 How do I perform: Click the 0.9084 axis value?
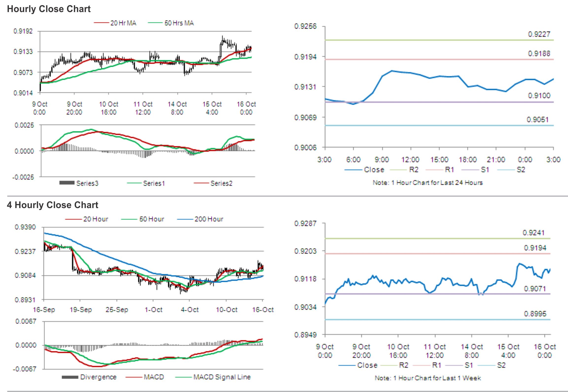pyautogui.click(x=25, y=275)
